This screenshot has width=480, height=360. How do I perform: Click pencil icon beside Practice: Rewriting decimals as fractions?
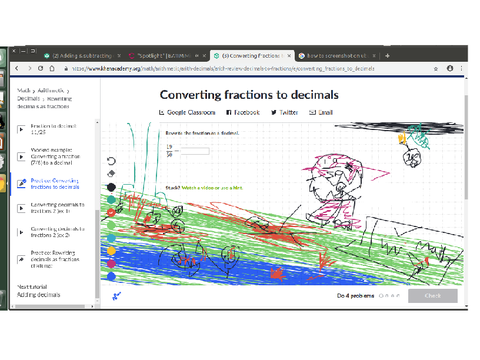pos(21,259)
